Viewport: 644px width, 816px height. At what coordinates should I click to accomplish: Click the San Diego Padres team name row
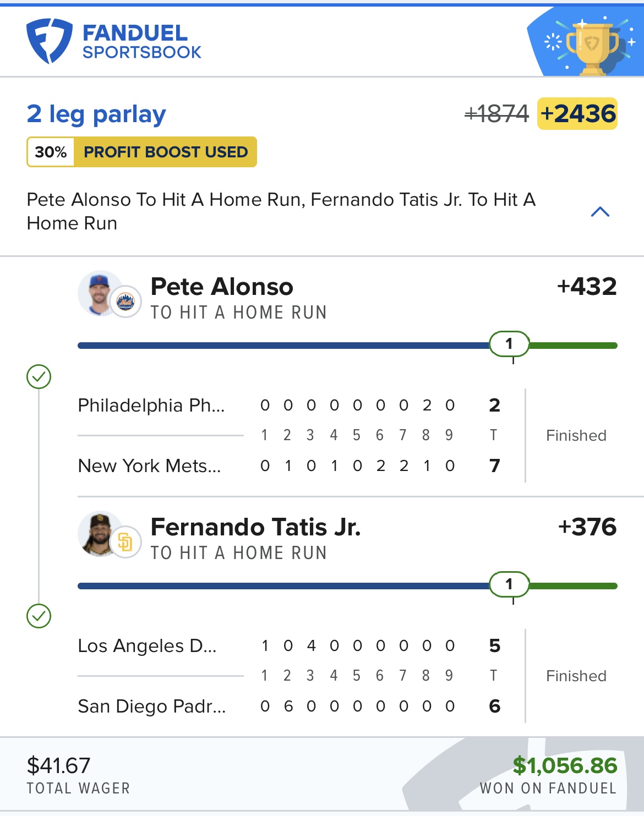[152, 706]
